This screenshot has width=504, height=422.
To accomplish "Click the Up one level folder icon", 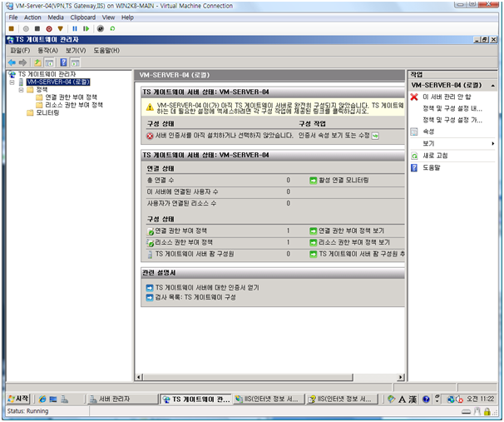I will [x=37, y=62].
